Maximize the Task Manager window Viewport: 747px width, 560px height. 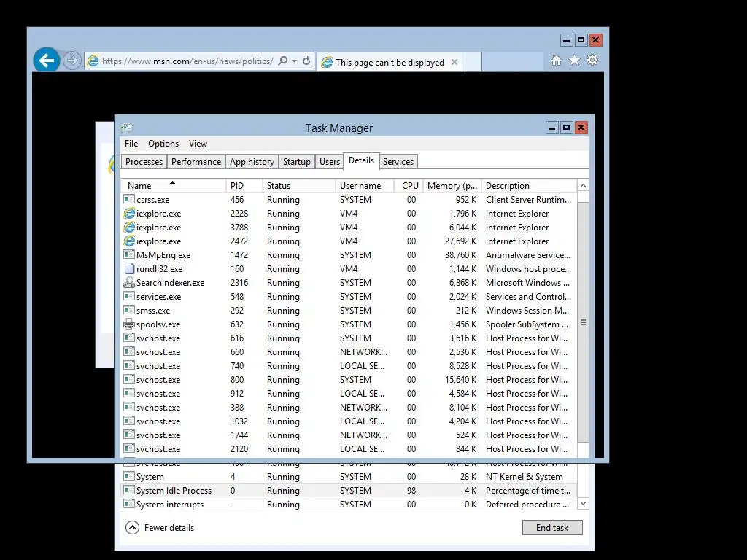[566, 128]
